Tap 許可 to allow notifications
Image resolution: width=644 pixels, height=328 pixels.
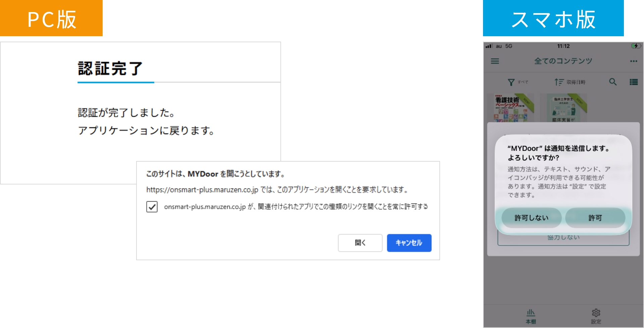coord(595,218)
